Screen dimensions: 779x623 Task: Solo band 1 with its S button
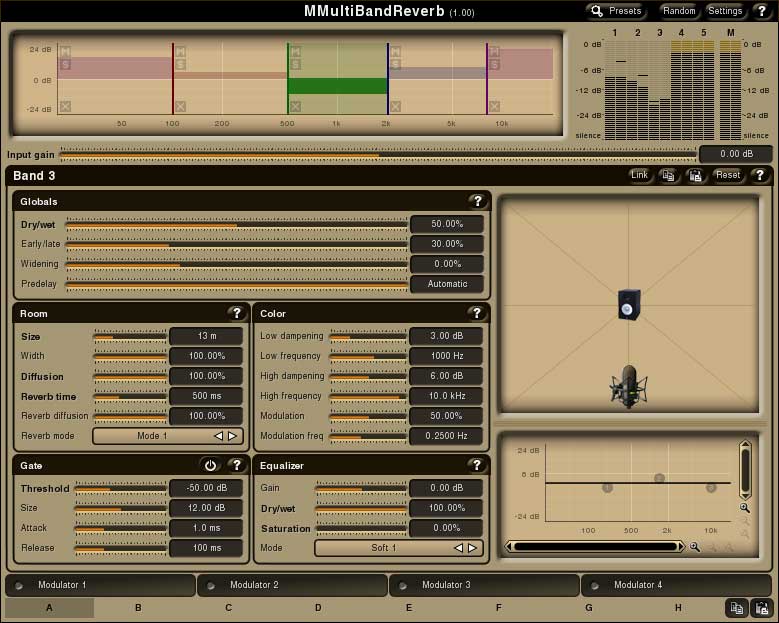click(x=65, y=64)
